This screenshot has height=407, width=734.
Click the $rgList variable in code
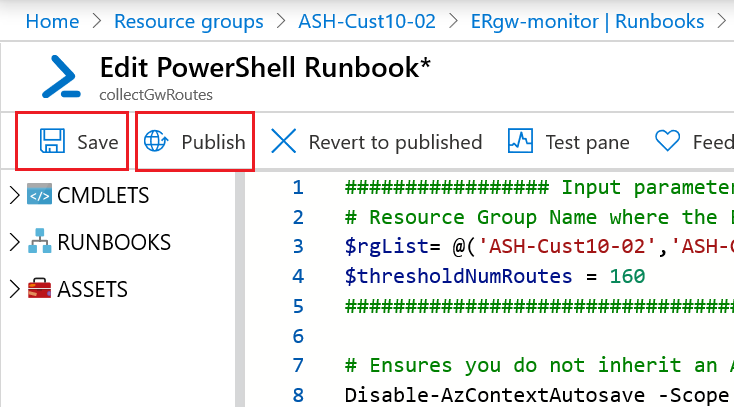click(x=387, y=246)
